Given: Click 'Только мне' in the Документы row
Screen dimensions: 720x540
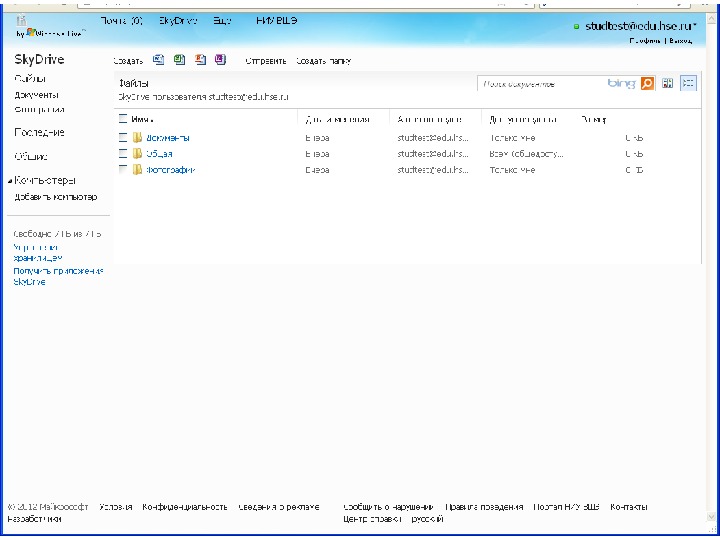Looking at the screenshot, I should tap(512, 138).
